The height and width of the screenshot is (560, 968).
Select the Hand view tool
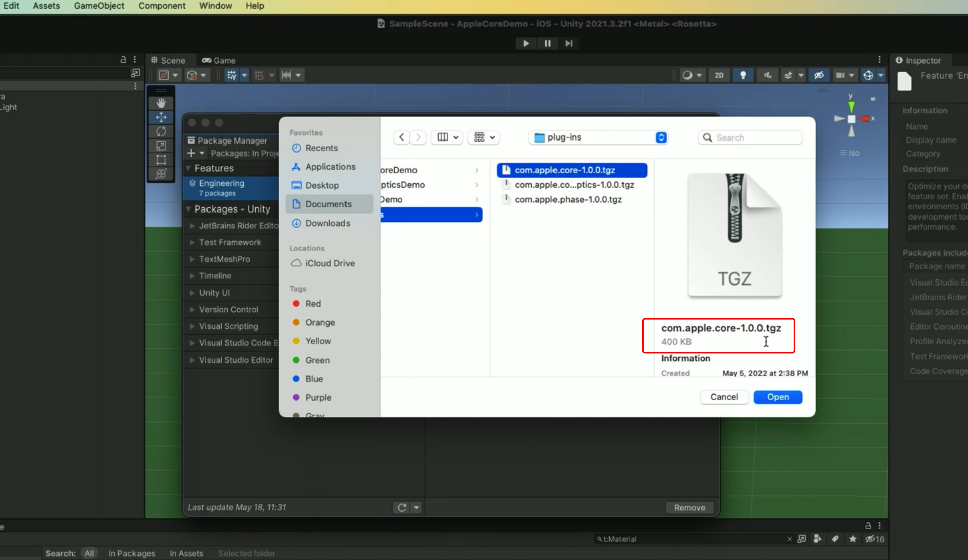(x=161, y=103)
